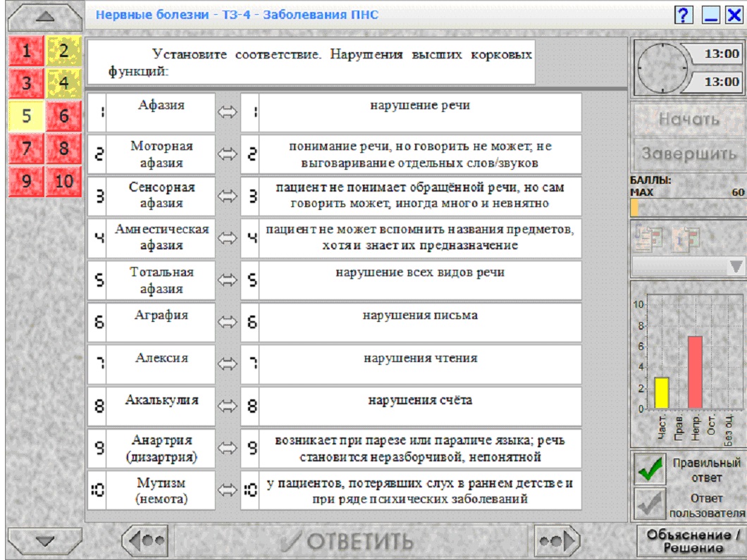The image size is (747, 560).
Task: Open question 2 yellow tile
Action: (64, 51)
